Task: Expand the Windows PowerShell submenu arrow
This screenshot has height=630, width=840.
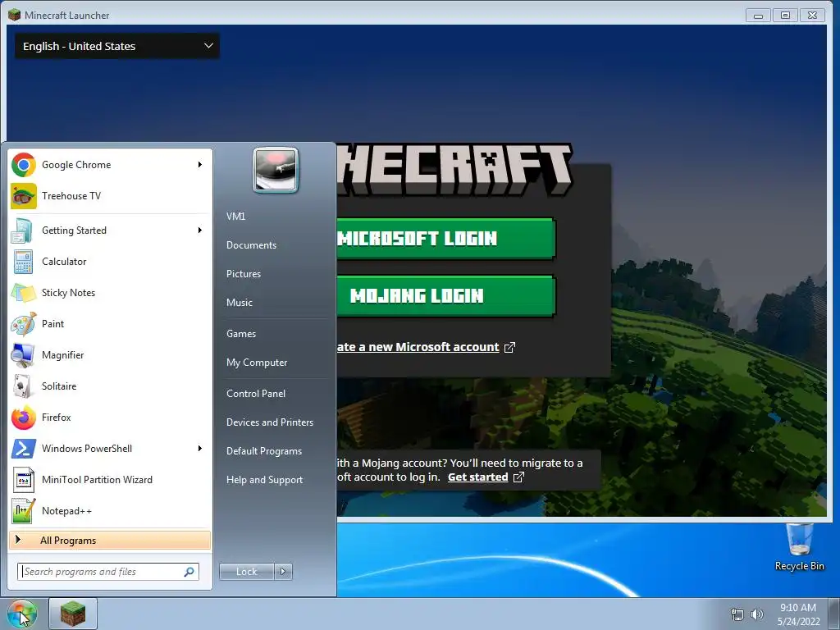Action: [200, 449]
